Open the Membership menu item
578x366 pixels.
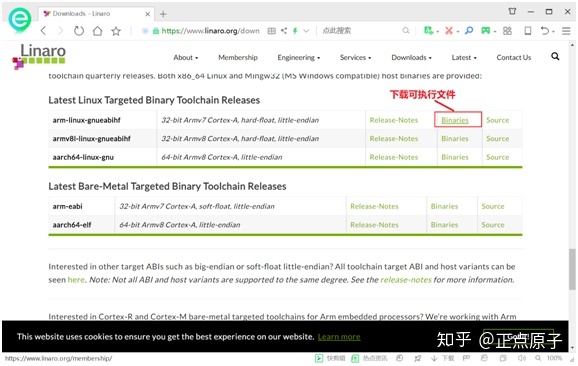coord(238,57)
